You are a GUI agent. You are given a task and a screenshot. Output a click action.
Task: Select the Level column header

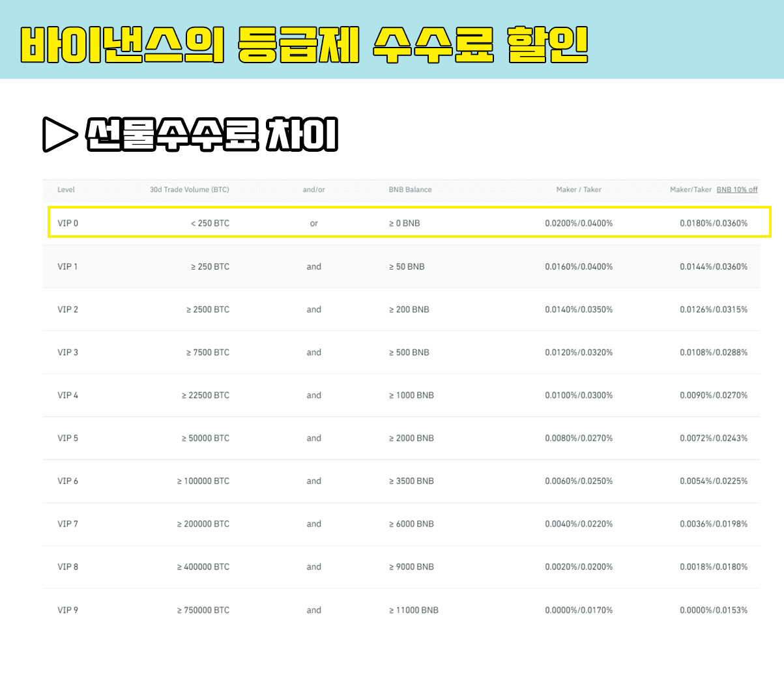[66, 190]
